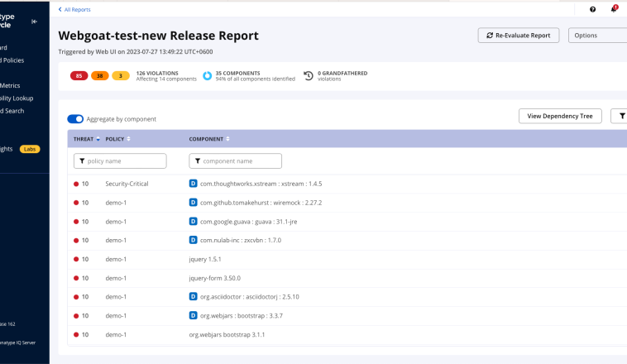Toggle Aggregate by component switch

75,119
